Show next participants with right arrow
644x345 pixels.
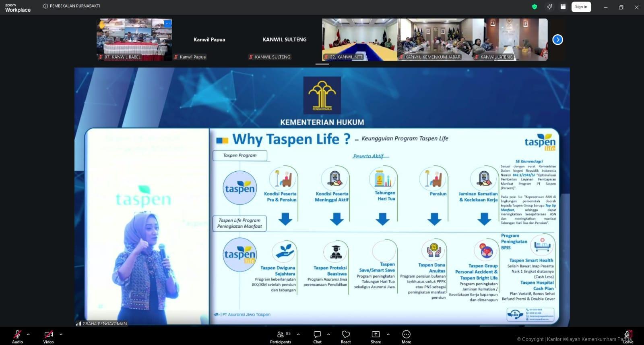[557, 39]
